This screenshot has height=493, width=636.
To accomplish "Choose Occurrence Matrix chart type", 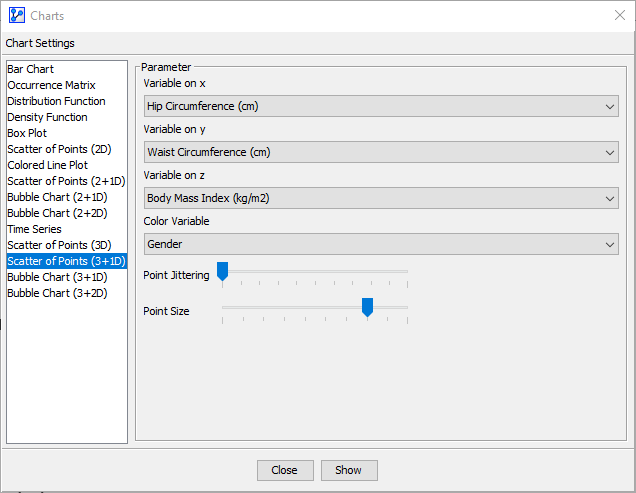I will [51, 85].
